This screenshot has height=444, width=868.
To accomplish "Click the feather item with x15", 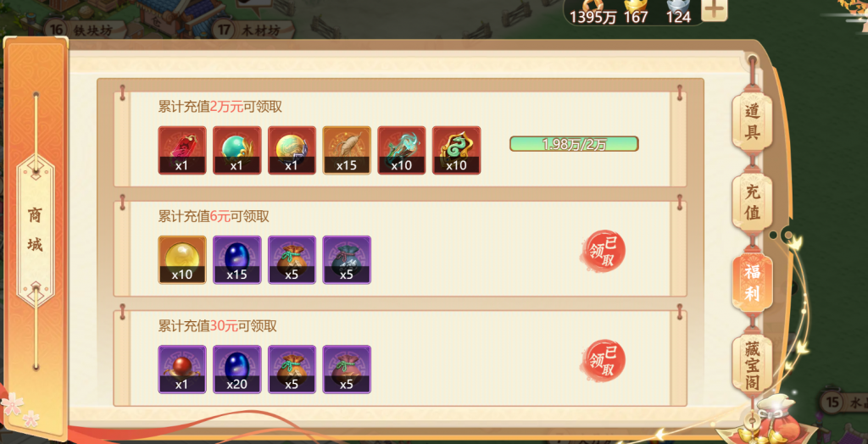I will pyautogui.click(x=347, y=150).
